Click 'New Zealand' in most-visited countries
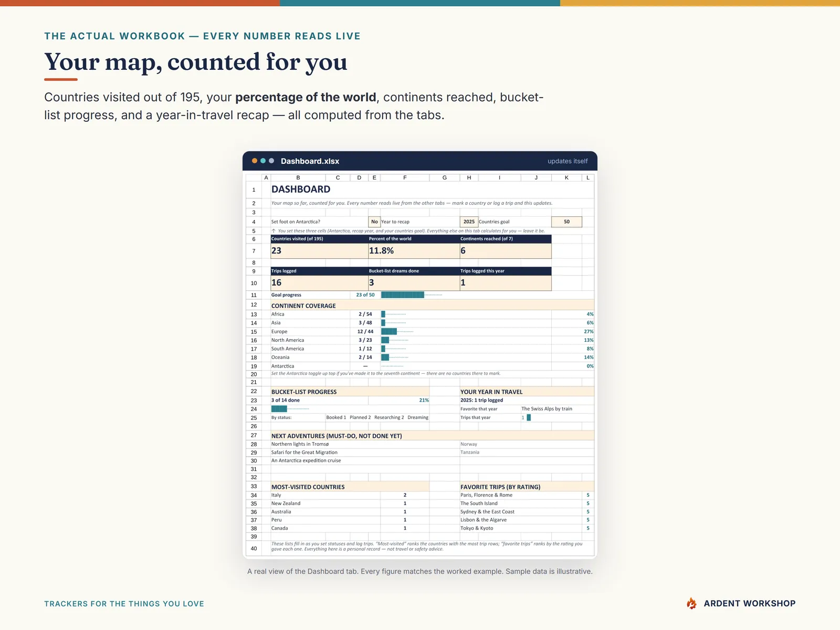This screenshot has width=840, height=630. (x=286, y=503)
